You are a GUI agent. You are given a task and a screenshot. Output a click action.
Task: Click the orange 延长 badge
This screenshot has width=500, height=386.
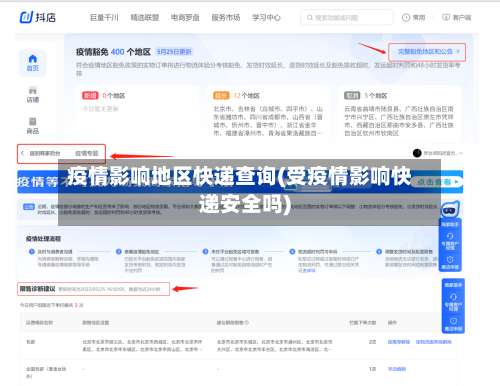coord(221,96)
